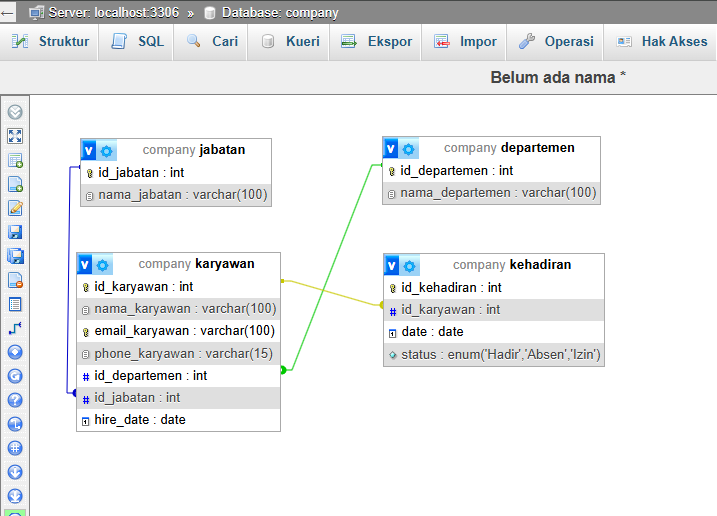Collapse the jabatan table with V button

88,151
